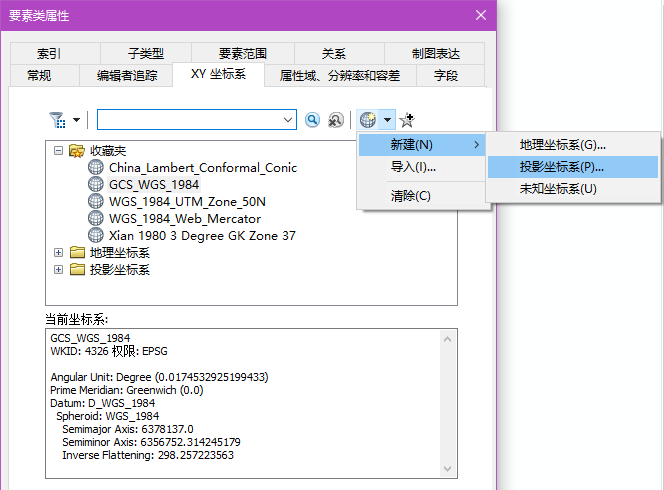Click the add to favorites star icon
The width and height of the screenshot is (664, 490).
pos(407,120)
